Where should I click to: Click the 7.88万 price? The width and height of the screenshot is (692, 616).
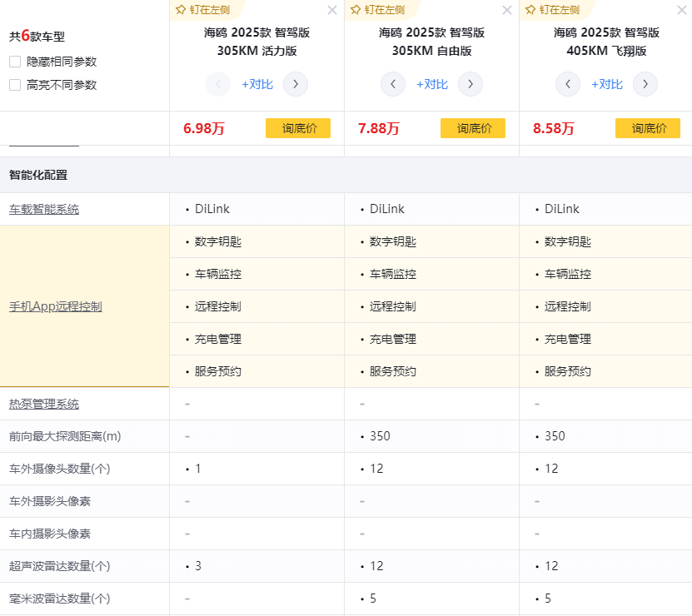point(379,128)
